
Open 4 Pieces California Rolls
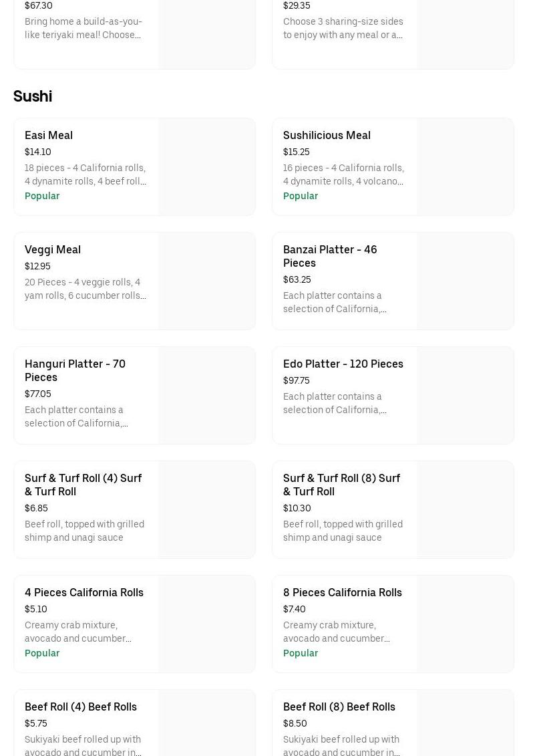pyautogui.click(x=84, y=592)
